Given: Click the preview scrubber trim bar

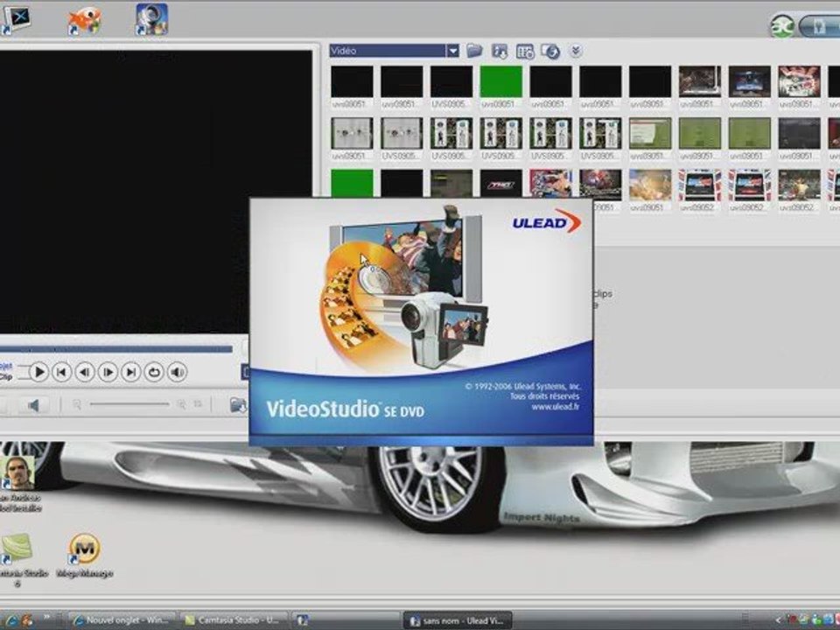Looking at the screenshot, I should click(115, 349).
